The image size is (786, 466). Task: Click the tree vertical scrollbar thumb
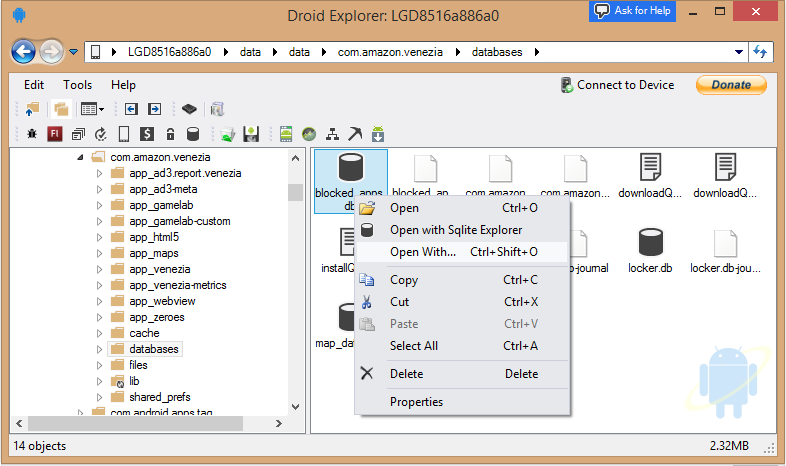click(x=295, y=192)
